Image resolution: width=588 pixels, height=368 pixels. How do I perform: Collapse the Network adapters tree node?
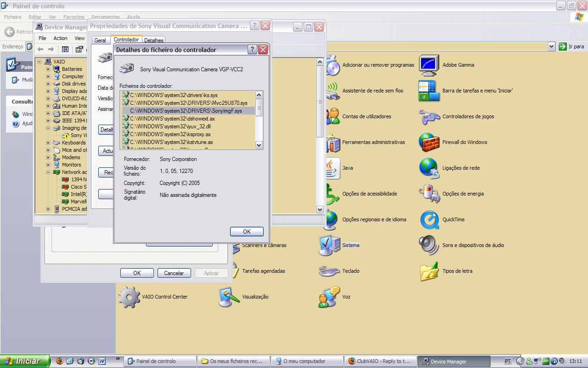(x=48, y=172)
